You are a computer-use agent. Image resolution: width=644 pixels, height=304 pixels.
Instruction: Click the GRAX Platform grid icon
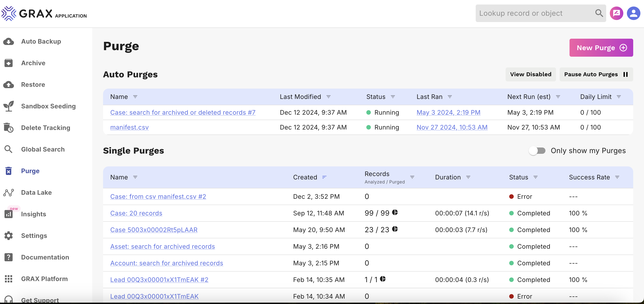click(x=9, y=279)
